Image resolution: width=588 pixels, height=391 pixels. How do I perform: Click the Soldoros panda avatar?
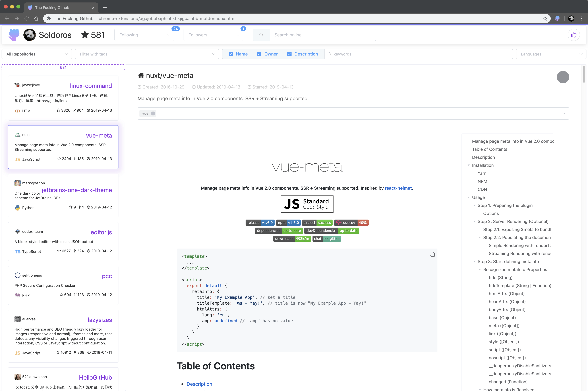coord(30,35)
